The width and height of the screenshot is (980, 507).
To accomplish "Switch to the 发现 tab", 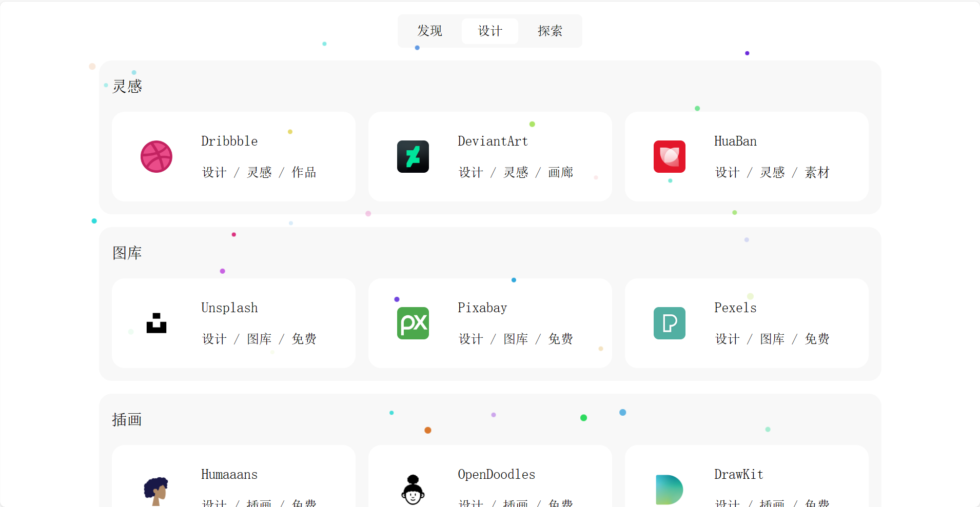I will [430, 31].
